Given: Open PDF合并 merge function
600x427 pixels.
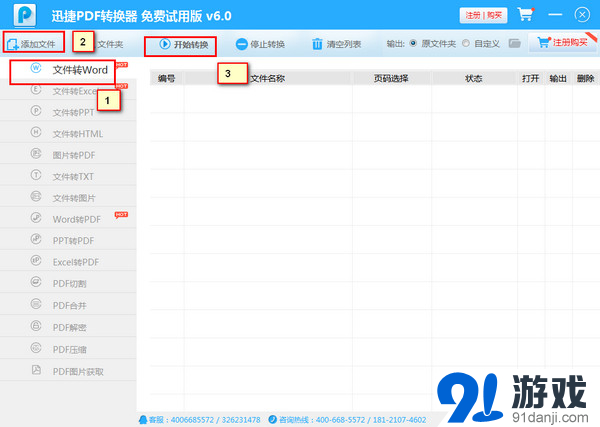Looking at the screenshot, I should (x=68, y=305).
